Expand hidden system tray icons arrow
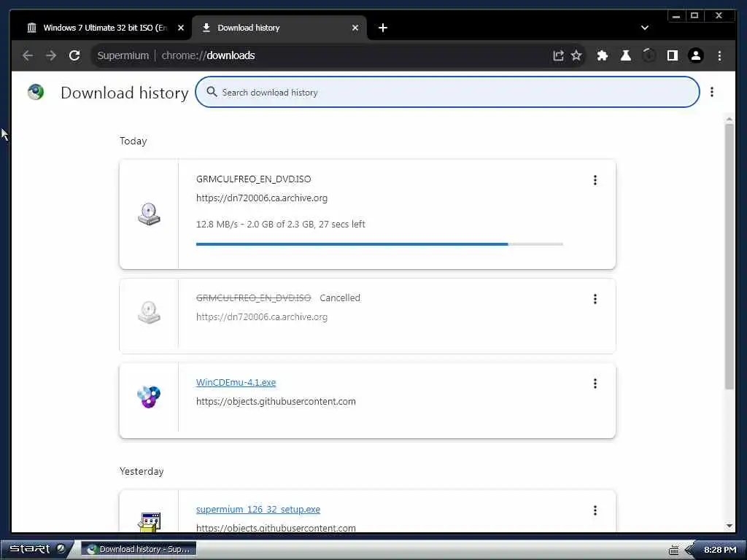 pos(688,550)
